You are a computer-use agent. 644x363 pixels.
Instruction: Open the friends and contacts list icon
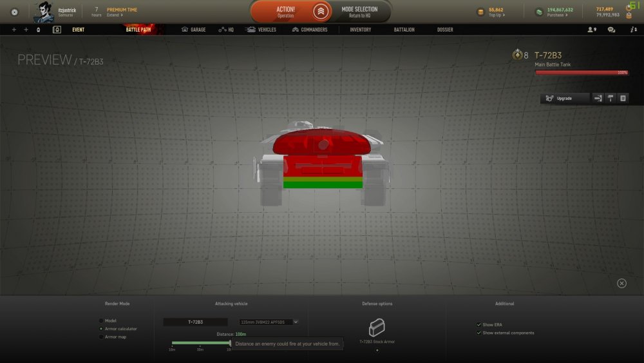pyautogui.click(x=592, y=30)
